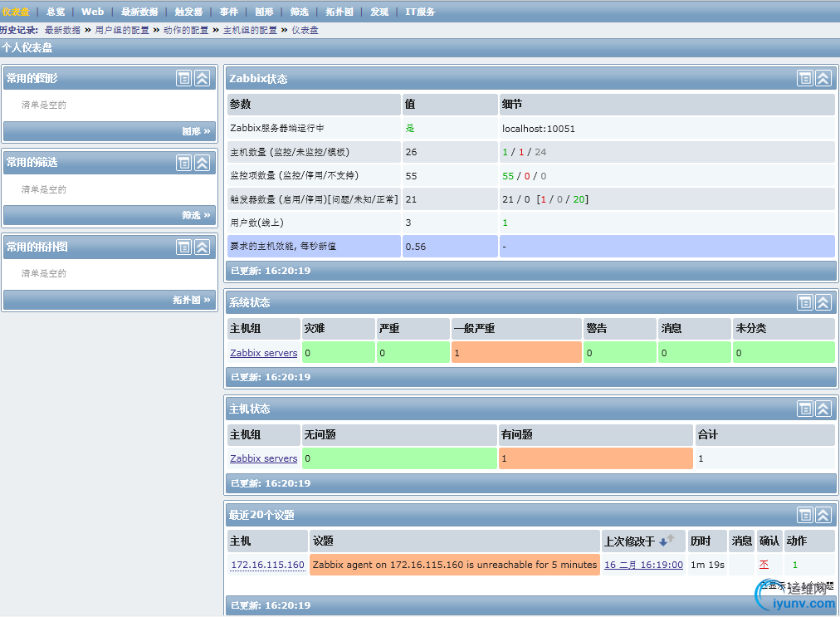This screenshot has height=617, width=840.
Task: Follow history link 动作的配置
Action: tap(186, 30)
